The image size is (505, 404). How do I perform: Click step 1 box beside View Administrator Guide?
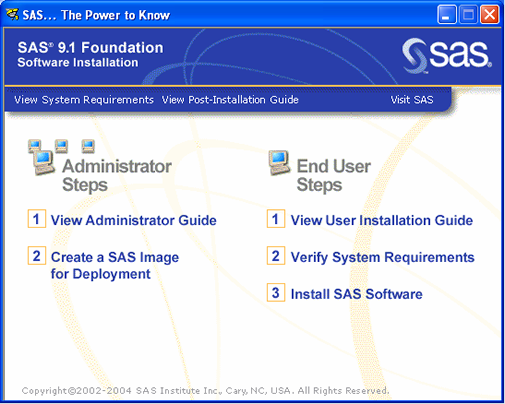click(37, 219)
